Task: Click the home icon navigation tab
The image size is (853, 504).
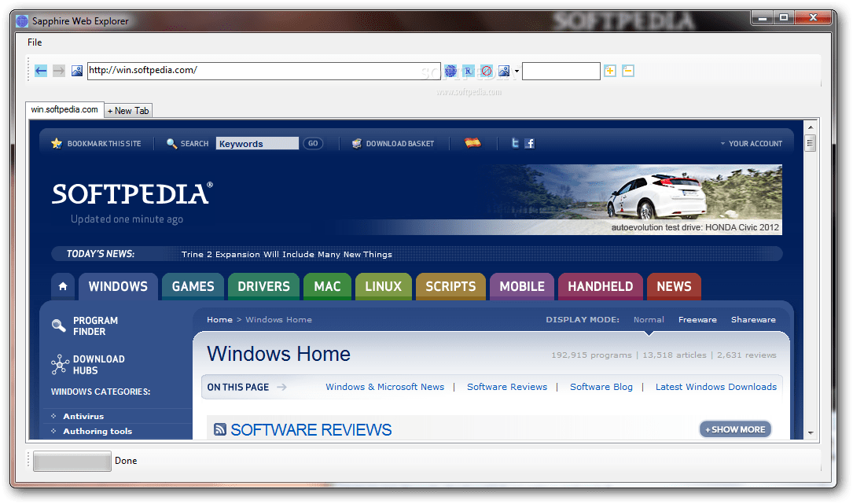Action: (x=63, y=286)
